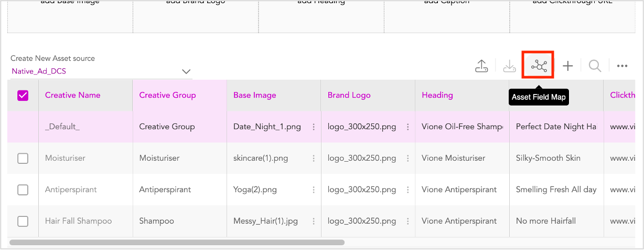Click the Creative Name column header

coord(73,95)
